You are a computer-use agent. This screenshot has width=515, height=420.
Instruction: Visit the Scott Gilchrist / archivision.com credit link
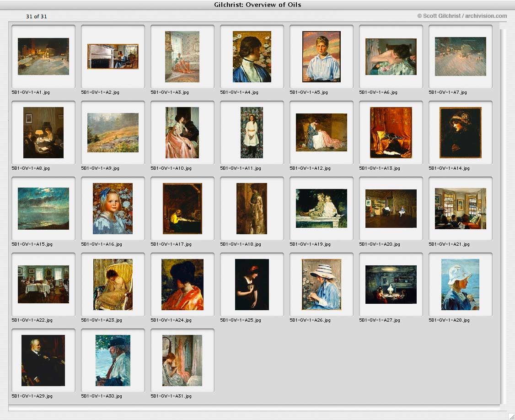click(462, 16)
